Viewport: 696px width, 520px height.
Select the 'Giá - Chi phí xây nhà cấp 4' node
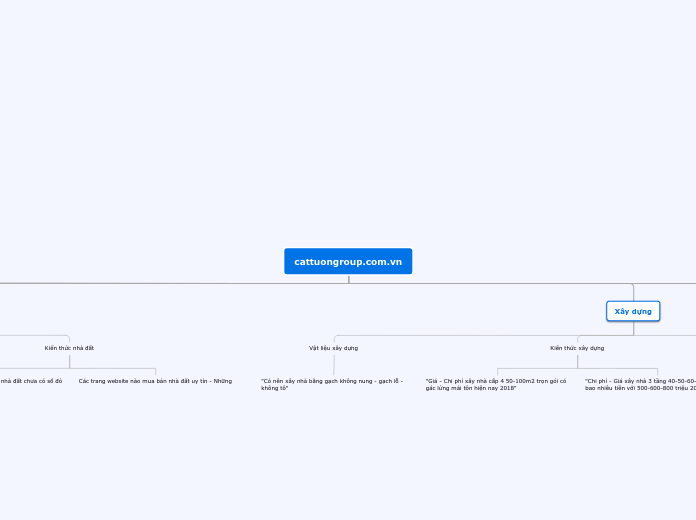point(496,384)
